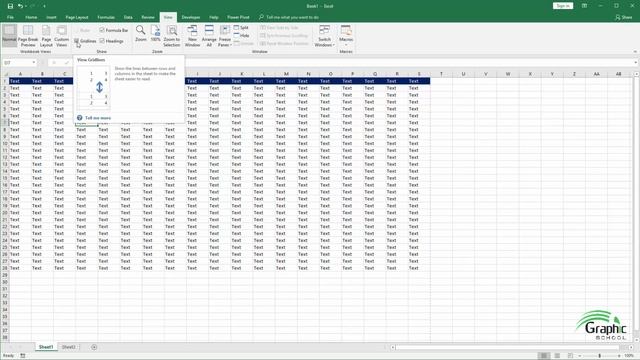The image size is (640, 360).
Task: Adjust the zoom slider handle
Action: coord(600,356)
